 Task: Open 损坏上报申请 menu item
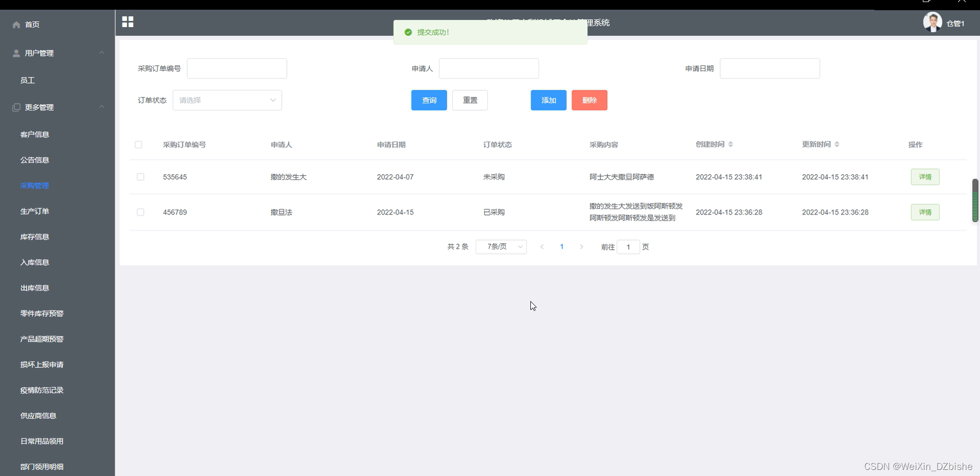[42, 364]
